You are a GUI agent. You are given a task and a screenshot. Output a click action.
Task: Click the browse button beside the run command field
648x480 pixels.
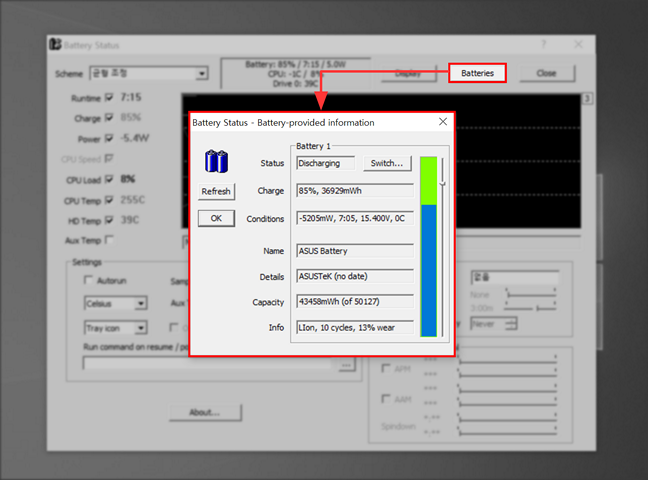pyautogui.click(x=347, y=366)
